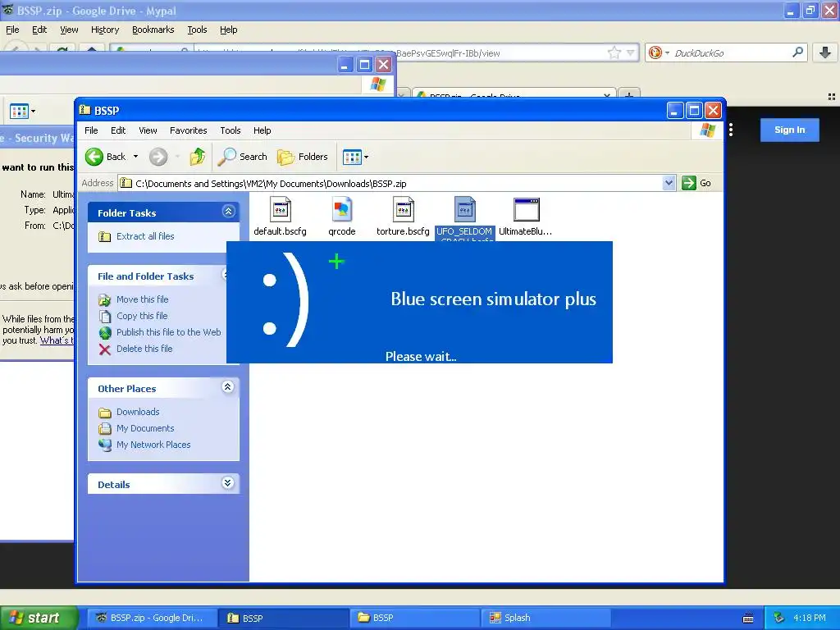Open the File menu in BSSP window
The image size is (840, 630).
pyautogui.click(x=91, y=130)
